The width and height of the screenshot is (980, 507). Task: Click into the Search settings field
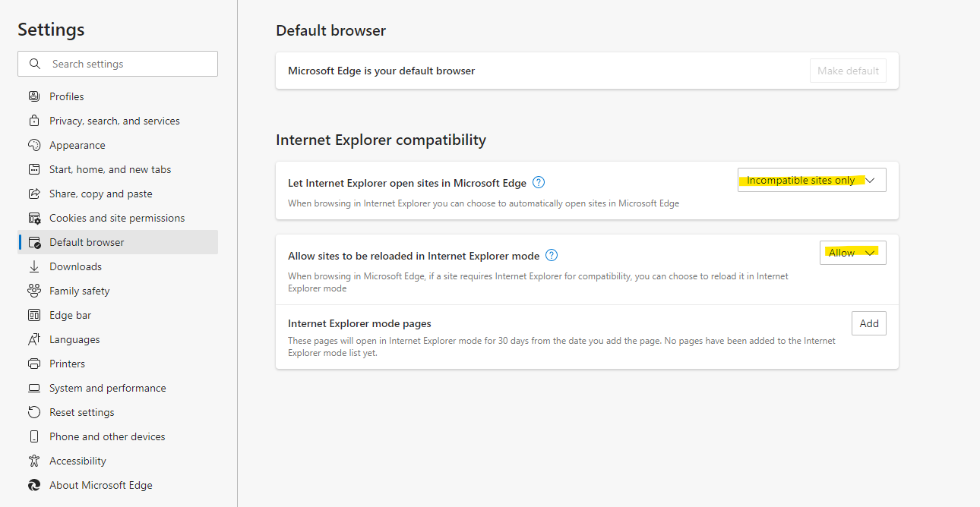(118, 64)
